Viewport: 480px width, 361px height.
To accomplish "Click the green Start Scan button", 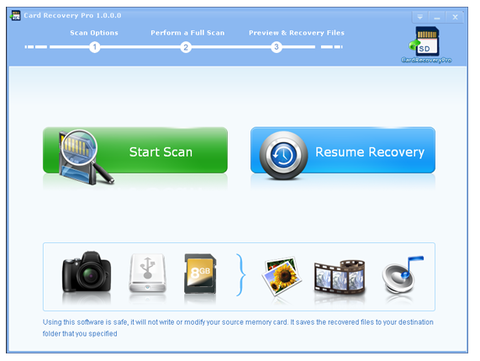I will tap(135, 150).
